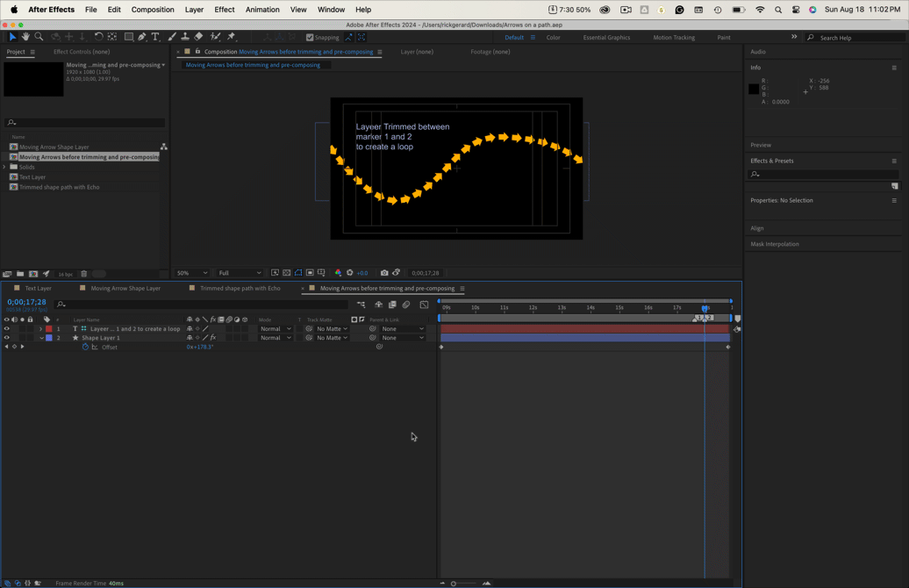Open the Composition Mini-Flowchart icon in timeline
909x588 pixels.
[361, 305]
